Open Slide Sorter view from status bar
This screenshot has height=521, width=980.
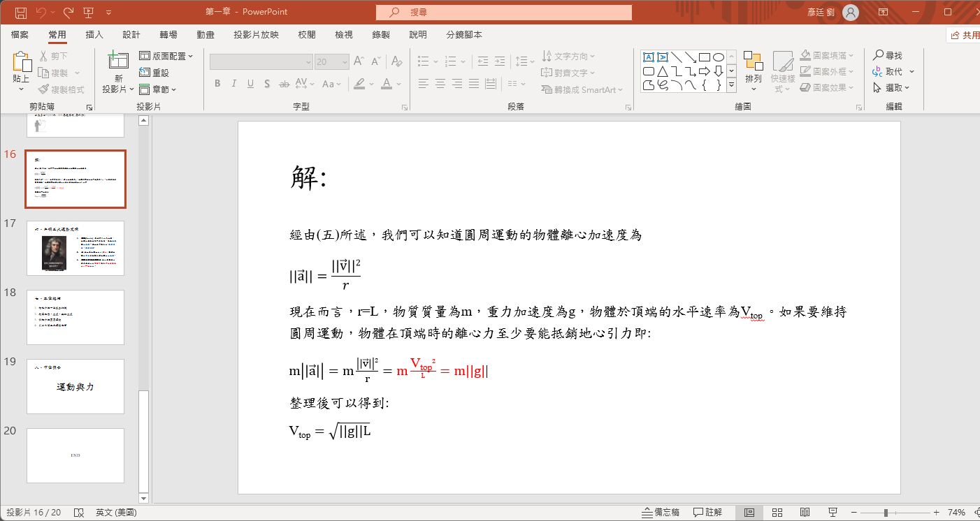(777, 513)
